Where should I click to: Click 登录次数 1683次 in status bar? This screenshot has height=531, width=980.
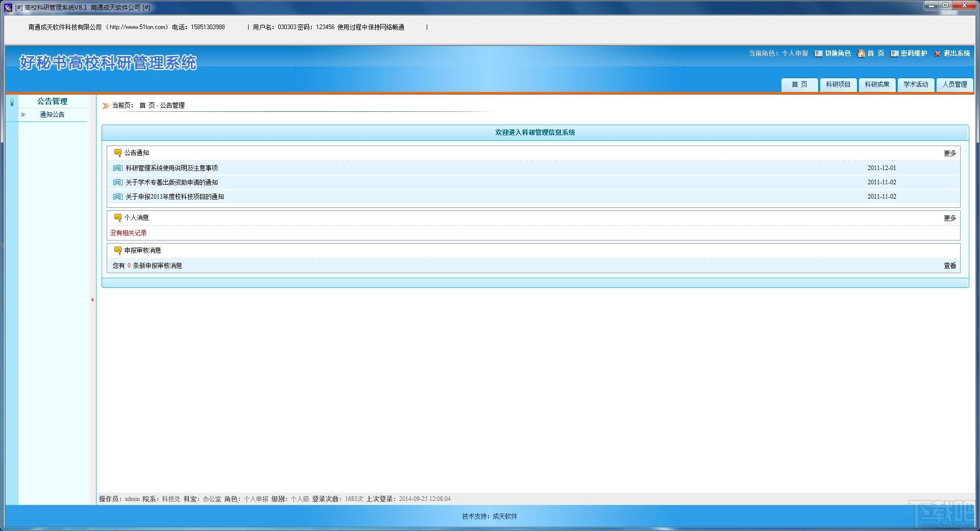click(x=337, y=499)
